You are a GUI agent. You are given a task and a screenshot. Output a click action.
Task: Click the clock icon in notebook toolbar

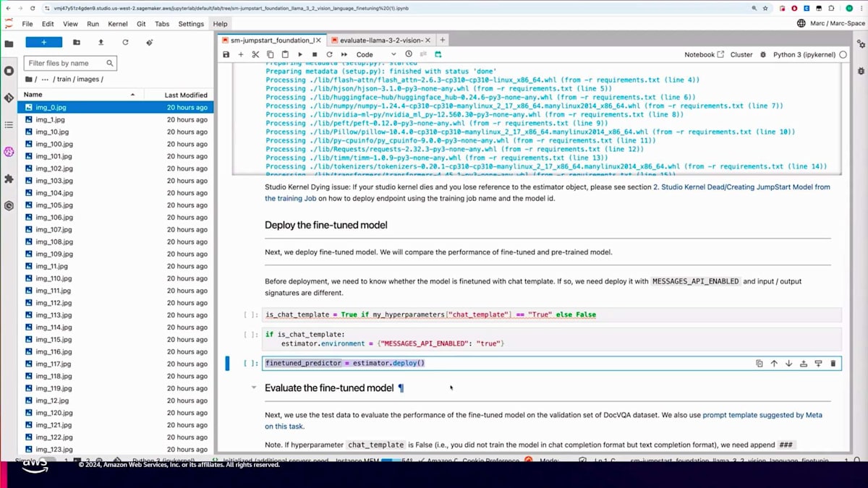click(x=409, y=54)
